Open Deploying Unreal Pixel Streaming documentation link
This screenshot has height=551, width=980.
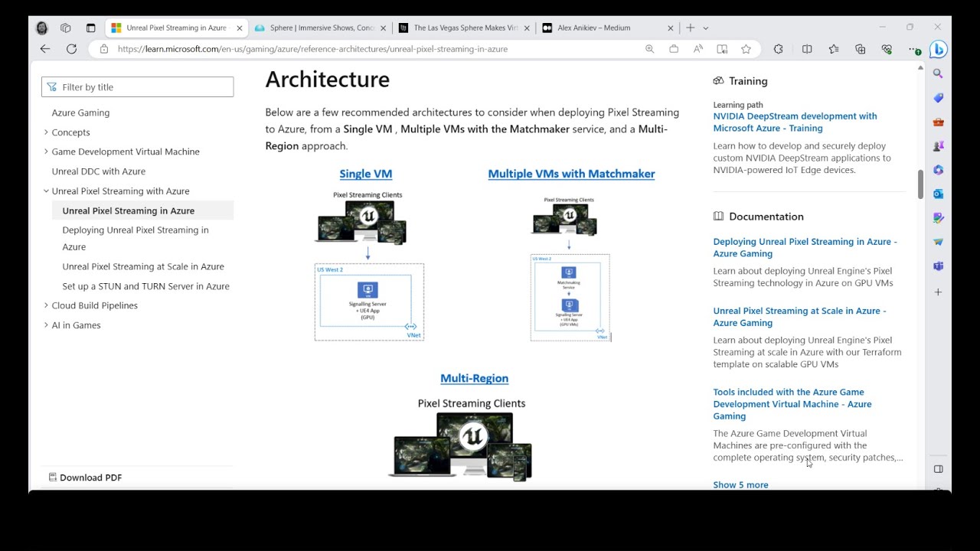pos(805,247)
